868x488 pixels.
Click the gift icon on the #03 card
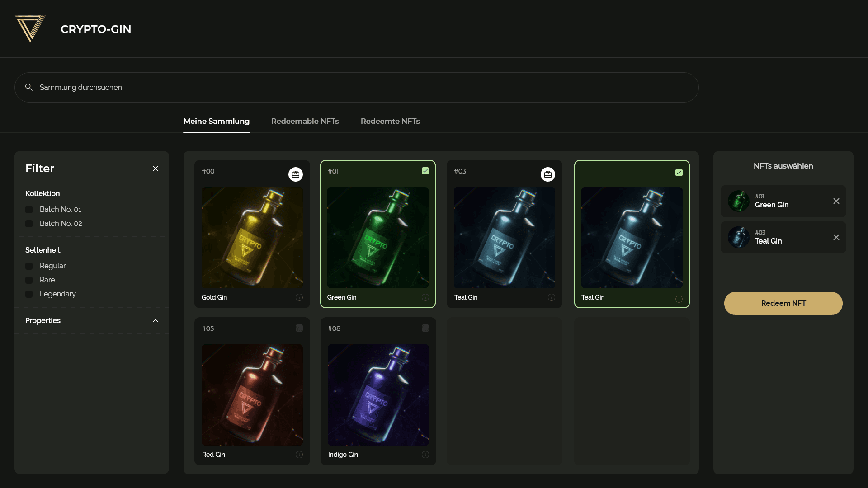click(x=548, y=174)
